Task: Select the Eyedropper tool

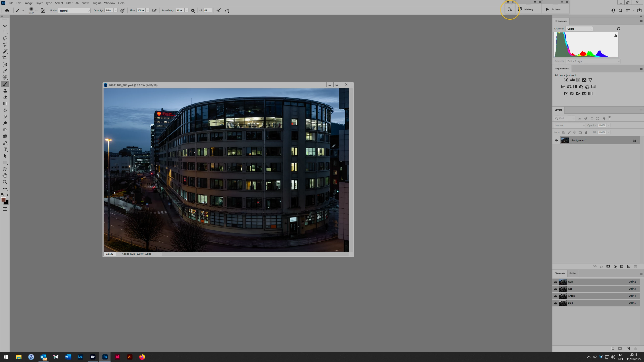Action: (x=5, y=71)
